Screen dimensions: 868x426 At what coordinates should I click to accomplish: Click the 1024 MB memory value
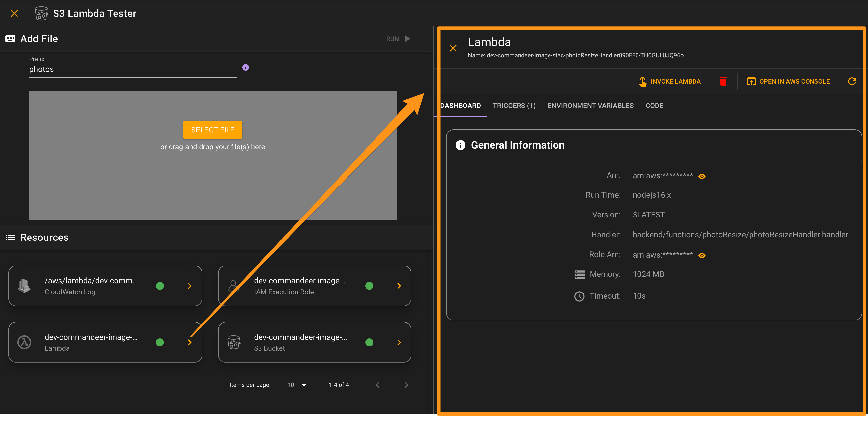coord(648,274)
